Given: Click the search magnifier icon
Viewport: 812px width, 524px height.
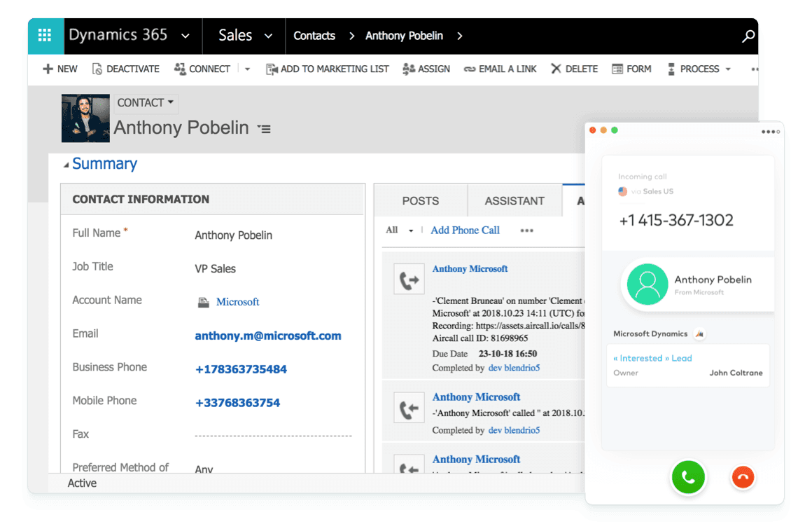Looking at the screenshot, I should click(x=748, y=36).
